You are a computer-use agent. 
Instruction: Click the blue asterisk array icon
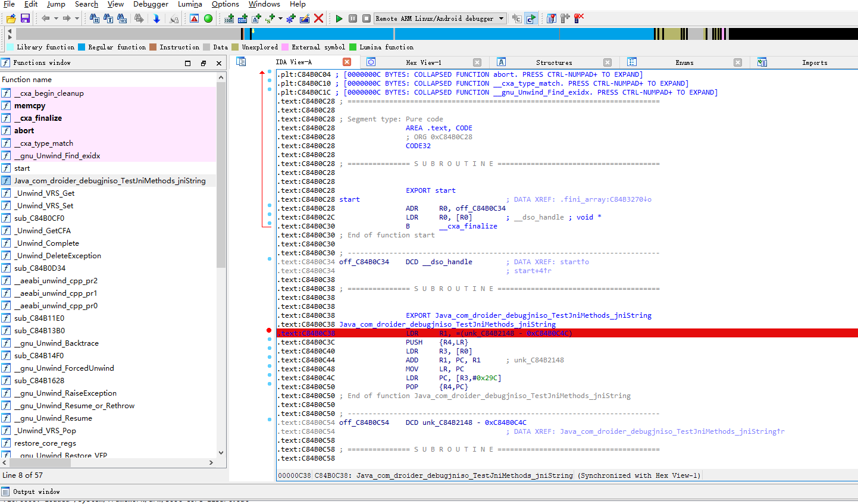point(290,18)
